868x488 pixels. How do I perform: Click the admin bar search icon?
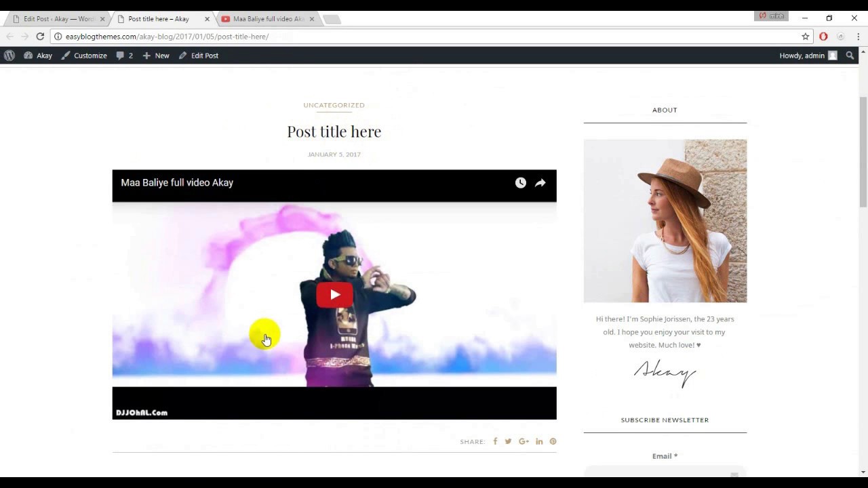pos(850,56)
